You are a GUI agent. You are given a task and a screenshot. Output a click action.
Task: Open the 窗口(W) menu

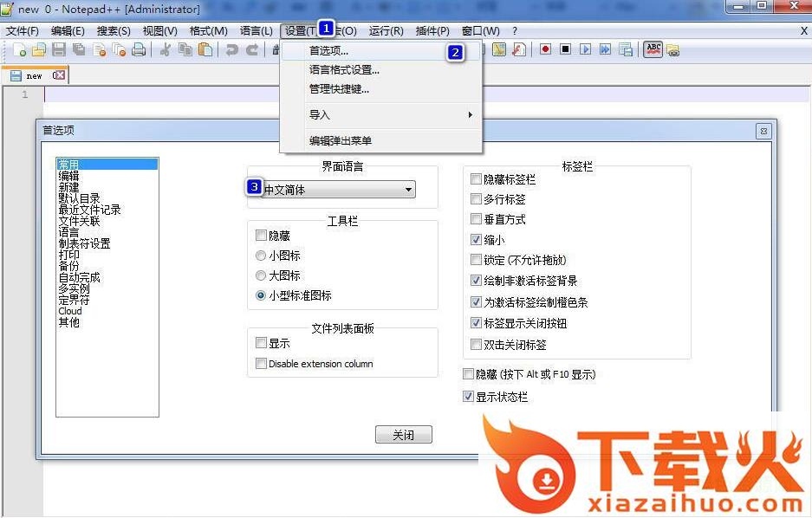pyautogui.click(x=481, y=31)
